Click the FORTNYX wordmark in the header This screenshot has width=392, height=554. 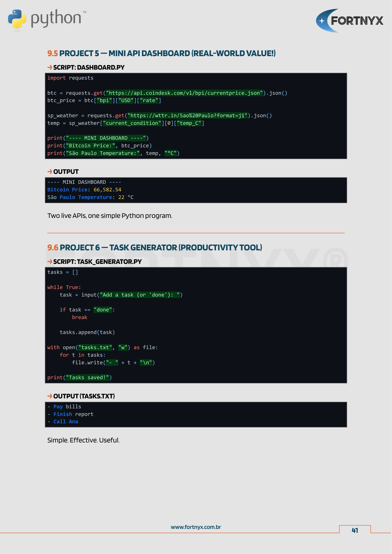coord(357,21)
